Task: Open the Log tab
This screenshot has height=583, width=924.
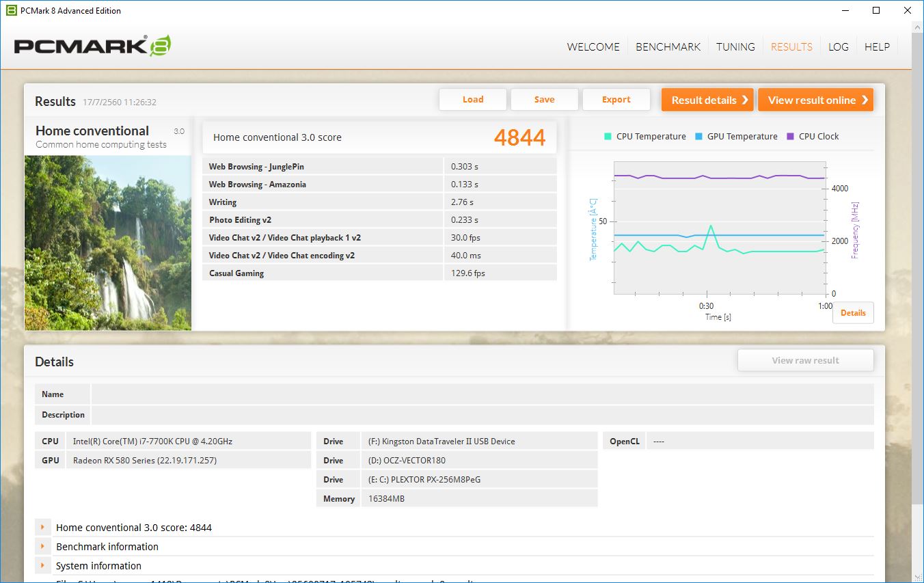Action: [838, 47]
